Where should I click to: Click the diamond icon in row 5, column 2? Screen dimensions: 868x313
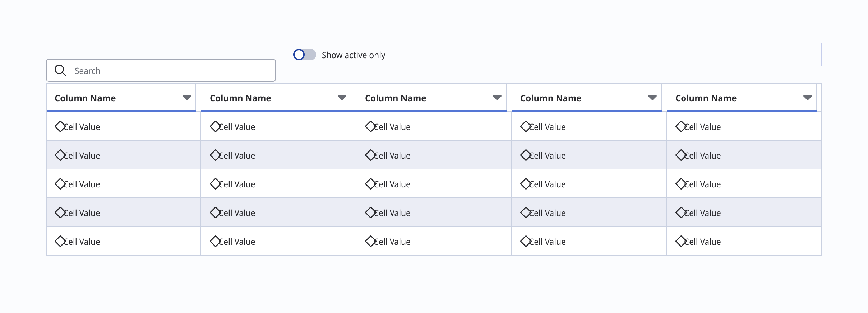coord(216,241)
